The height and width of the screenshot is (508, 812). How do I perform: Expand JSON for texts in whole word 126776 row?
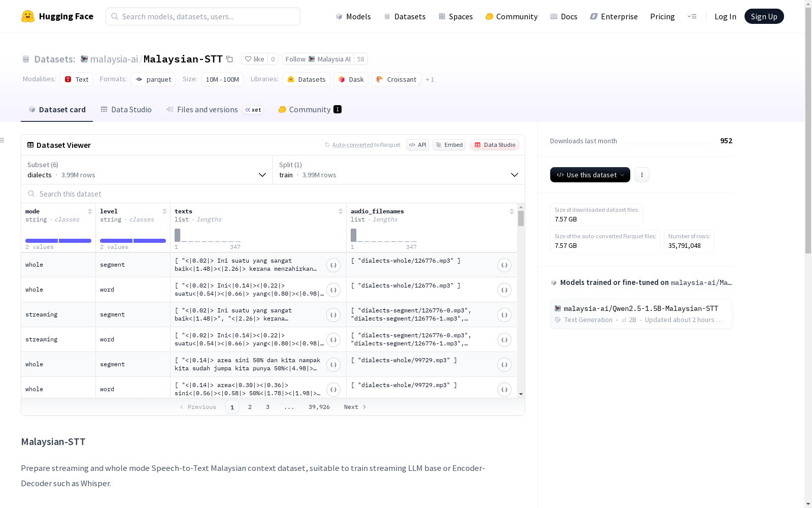click(333, 290)
